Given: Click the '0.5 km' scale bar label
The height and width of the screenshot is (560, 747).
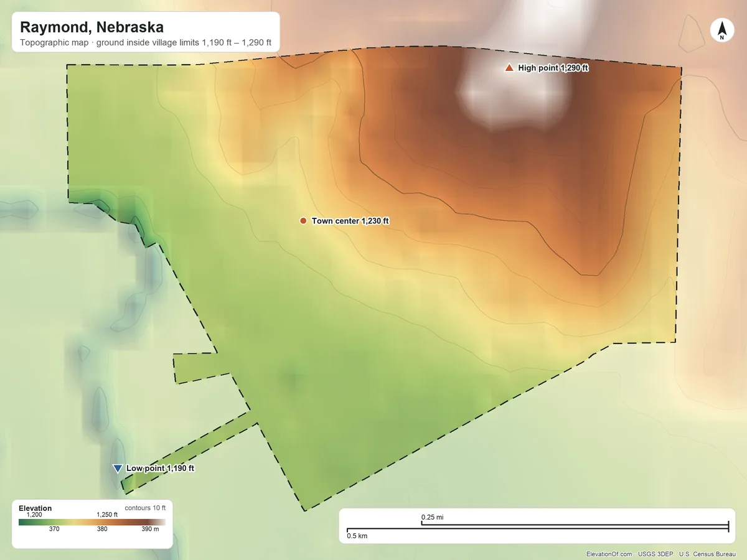Looking at the screenshot, I should tap(357, 536).
